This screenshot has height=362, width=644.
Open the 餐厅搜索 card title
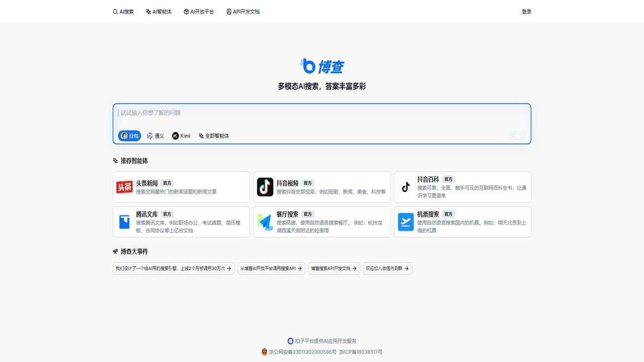[287, 214]
